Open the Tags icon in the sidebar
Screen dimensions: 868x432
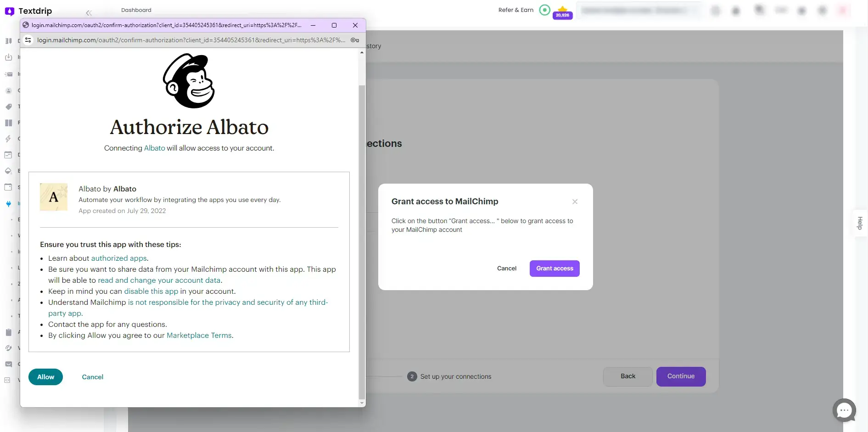click(8, 107)
